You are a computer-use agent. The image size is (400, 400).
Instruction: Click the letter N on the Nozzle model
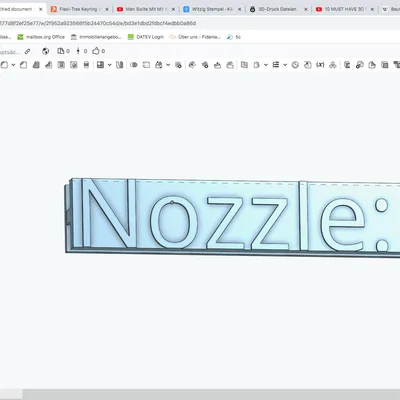pos(109,213)
